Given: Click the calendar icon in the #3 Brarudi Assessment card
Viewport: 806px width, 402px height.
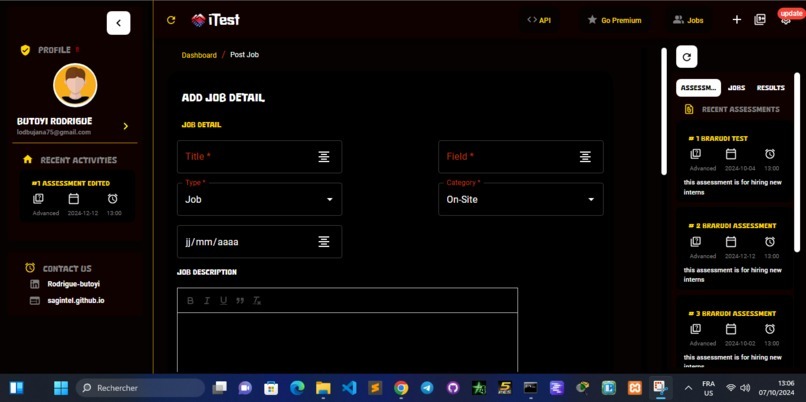Looking at the screenshot, I should [x=731, y=329].
